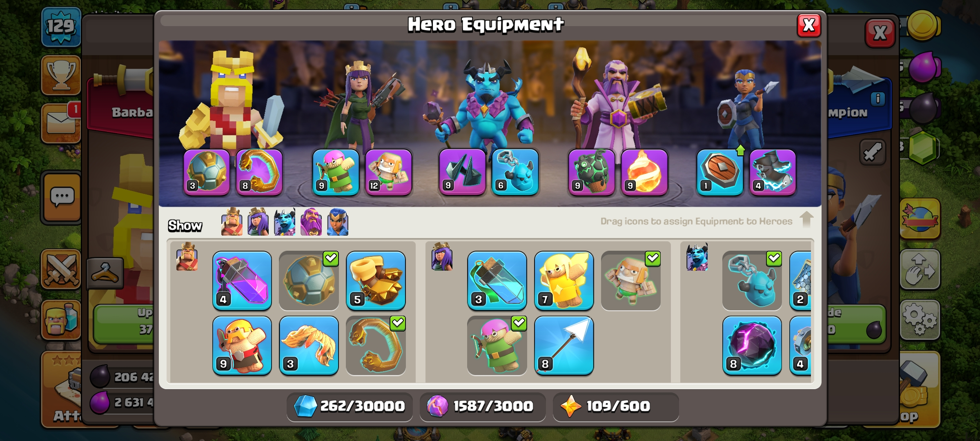Toggle the equipped Earthquake Boots item
This screenshot has width=980, height=441.
tap(309, 281)
